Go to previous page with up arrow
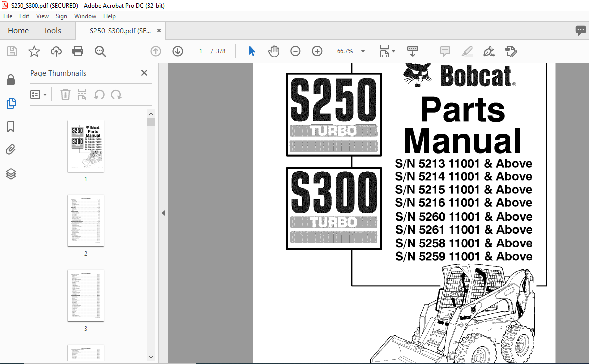Screen dimensions: 589x364 click(x=156, y=51)
